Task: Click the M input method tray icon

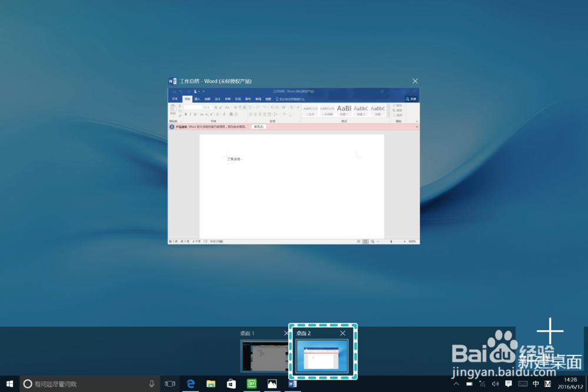Action: [x=548, y=384]
